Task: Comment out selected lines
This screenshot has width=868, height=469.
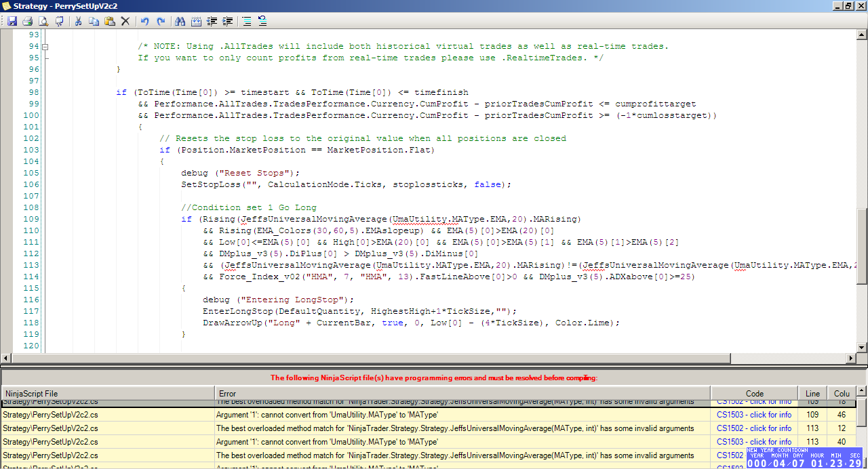Action: (246, 21)
